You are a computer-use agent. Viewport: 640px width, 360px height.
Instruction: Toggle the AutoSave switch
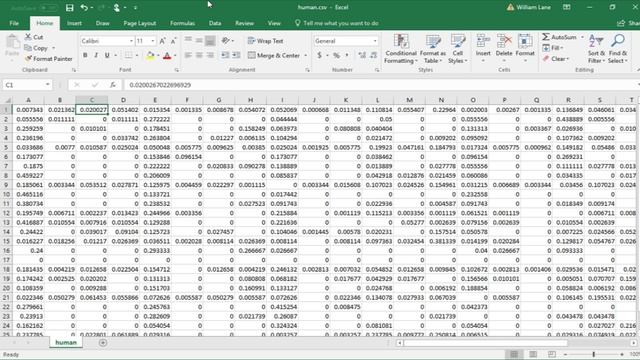[x=48, y=8]
